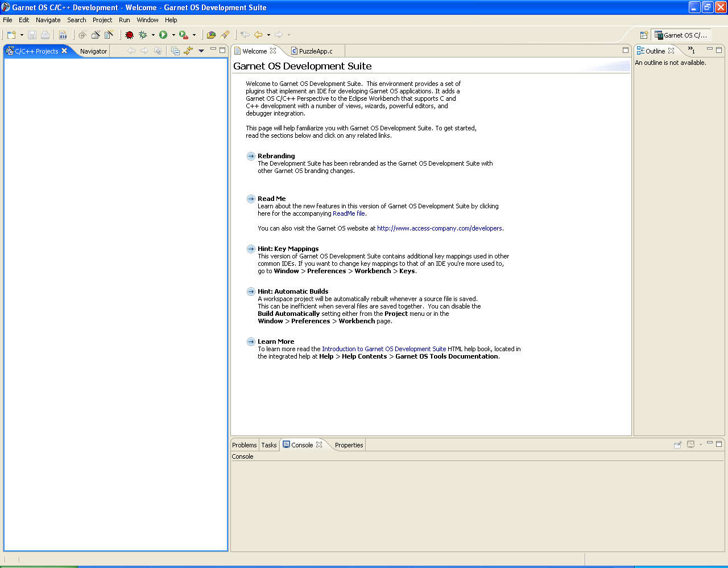Click the Open Type toolbar icon
The width and height of the screenshot is (728, 568).
click(212, 35)
